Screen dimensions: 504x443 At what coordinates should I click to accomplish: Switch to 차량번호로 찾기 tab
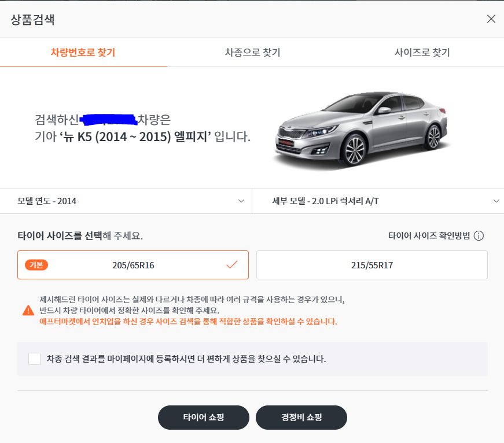tap(83, 53)
